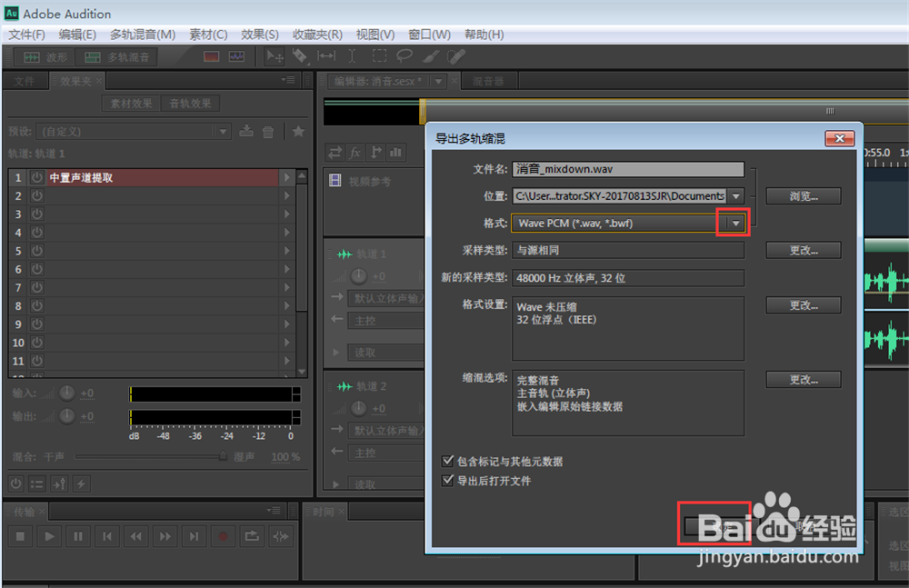
Task: Open the File menu
Action: (x=26, y=35)
